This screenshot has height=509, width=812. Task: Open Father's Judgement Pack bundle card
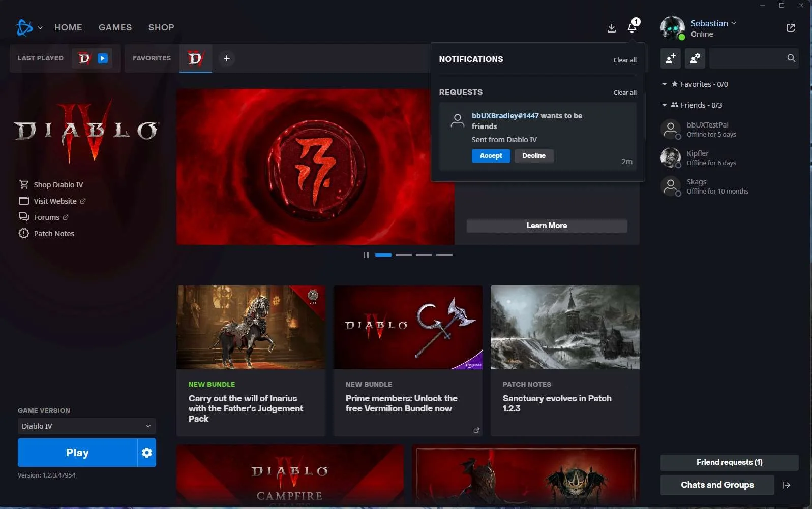click(251, 361)
